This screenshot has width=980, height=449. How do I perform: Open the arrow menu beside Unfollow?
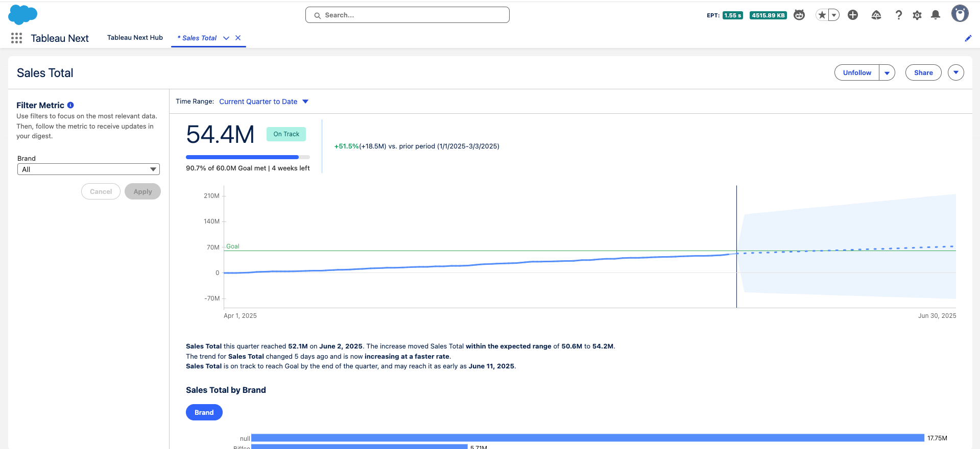coord(887,73)
